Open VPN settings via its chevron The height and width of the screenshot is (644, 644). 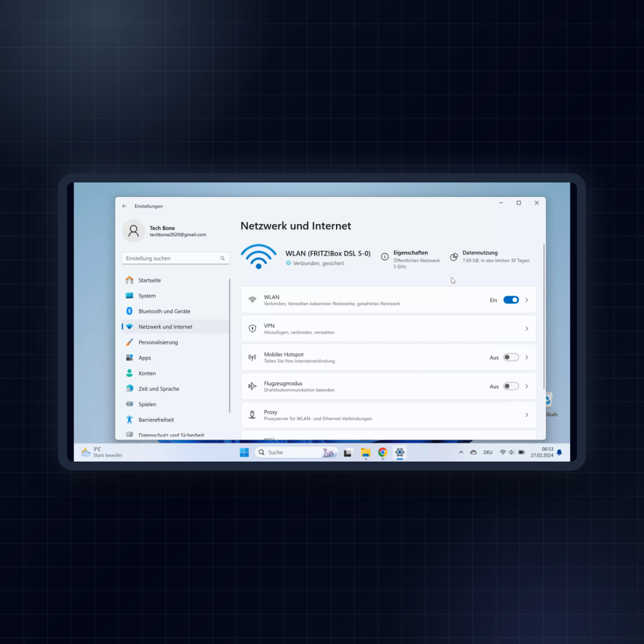click(x=527, y=328)
